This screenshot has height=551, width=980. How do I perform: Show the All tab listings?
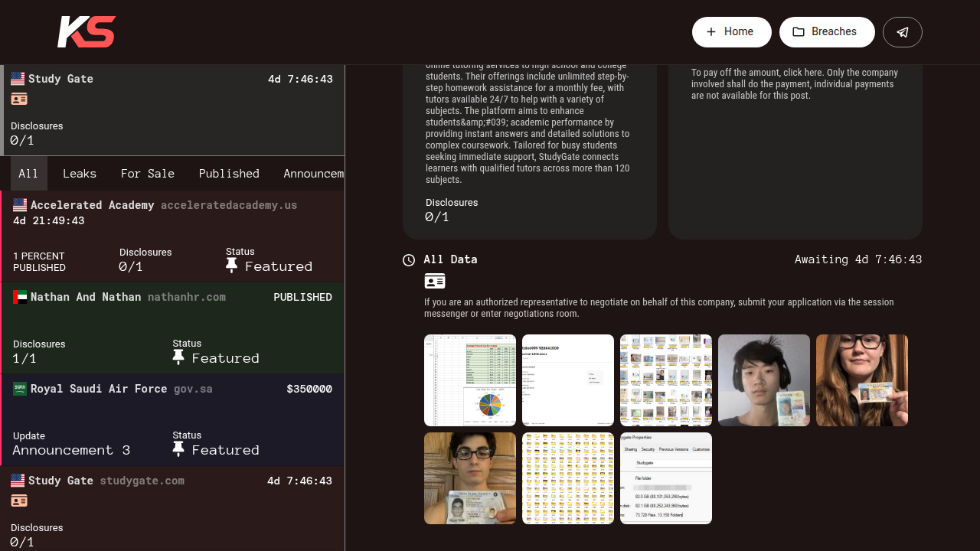(28, 174)
